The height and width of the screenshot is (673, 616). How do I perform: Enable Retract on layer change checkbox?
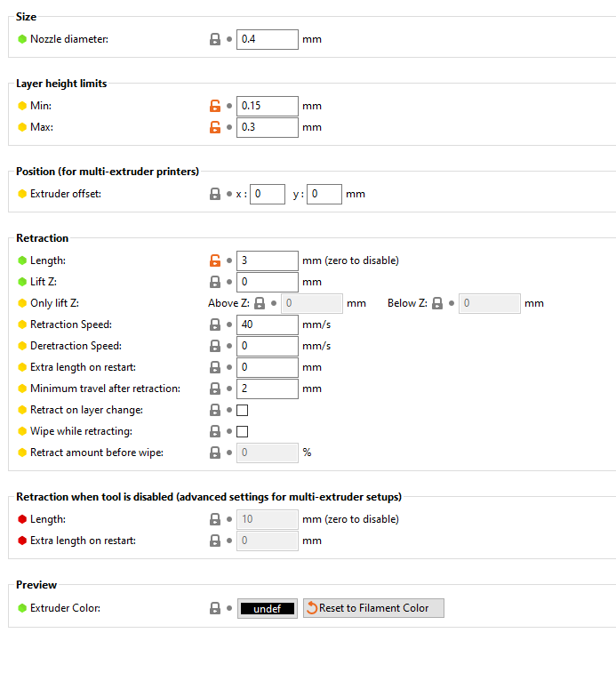point(242,410)
